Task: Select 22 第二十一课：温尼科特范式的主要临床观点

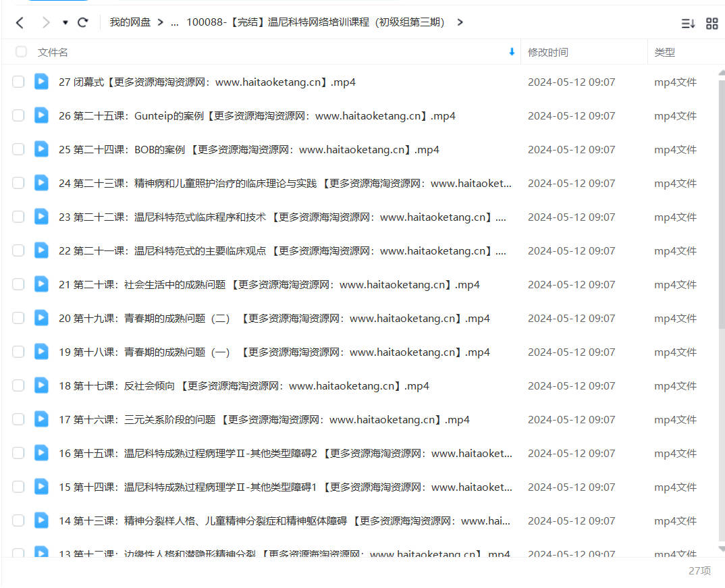Action: point(282,251)
